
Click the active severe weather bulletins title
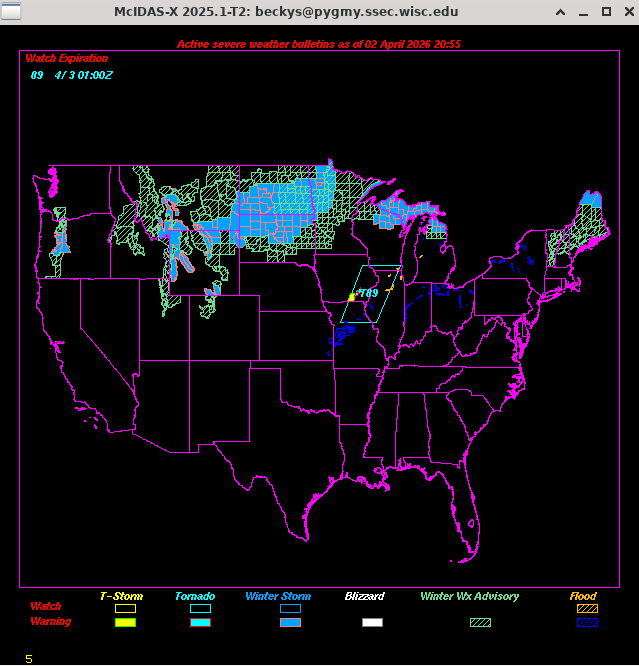tap(319, 44)
